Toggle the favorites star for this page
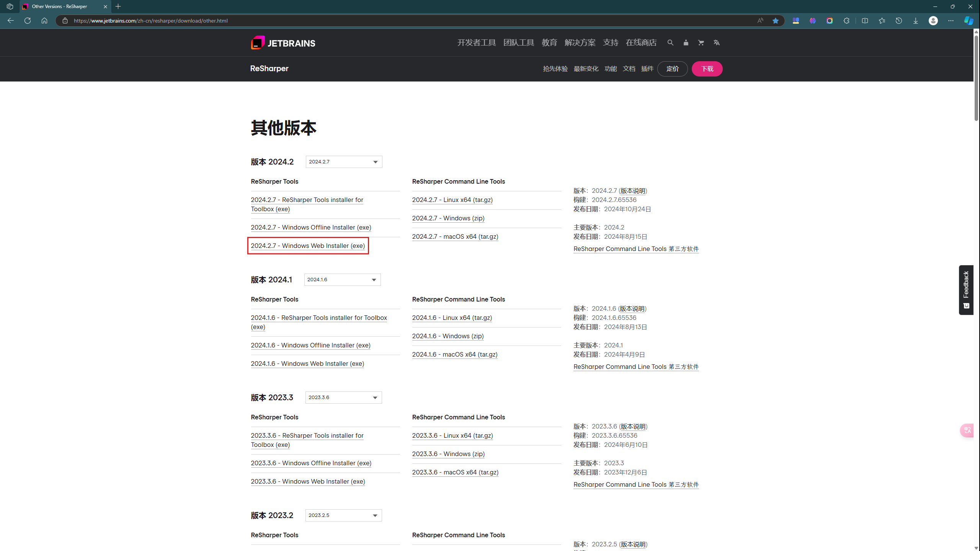980x551 pixels. [x=776, y=21]
